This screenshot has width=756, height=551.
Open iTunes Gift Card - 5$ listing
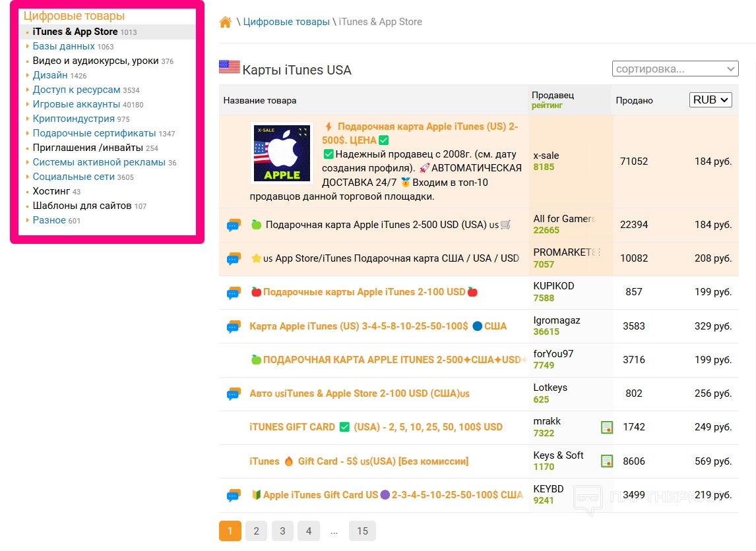[359, 461]
